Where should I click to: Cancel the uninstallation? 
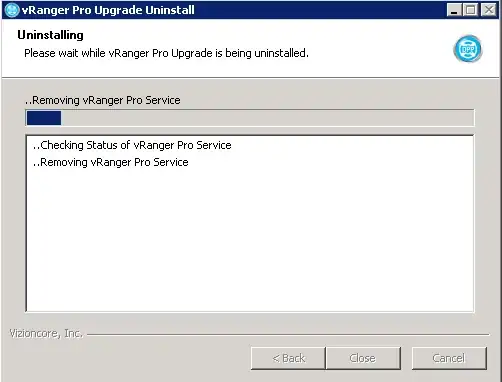click(449, 358)
